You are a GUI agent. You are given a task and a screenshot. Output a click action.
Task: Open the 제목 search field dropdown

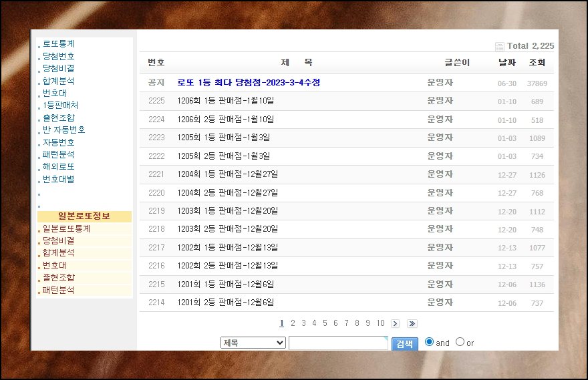point(253,343)
